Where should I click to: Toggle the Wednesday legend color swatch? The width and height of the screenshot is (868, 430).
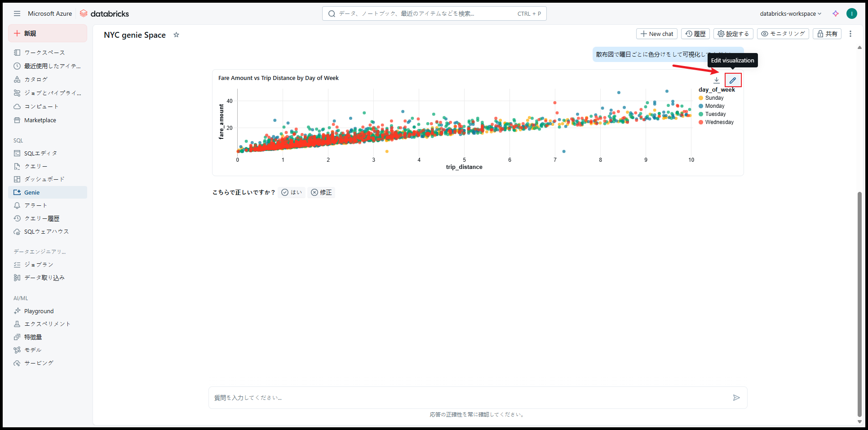pos(701,122)
